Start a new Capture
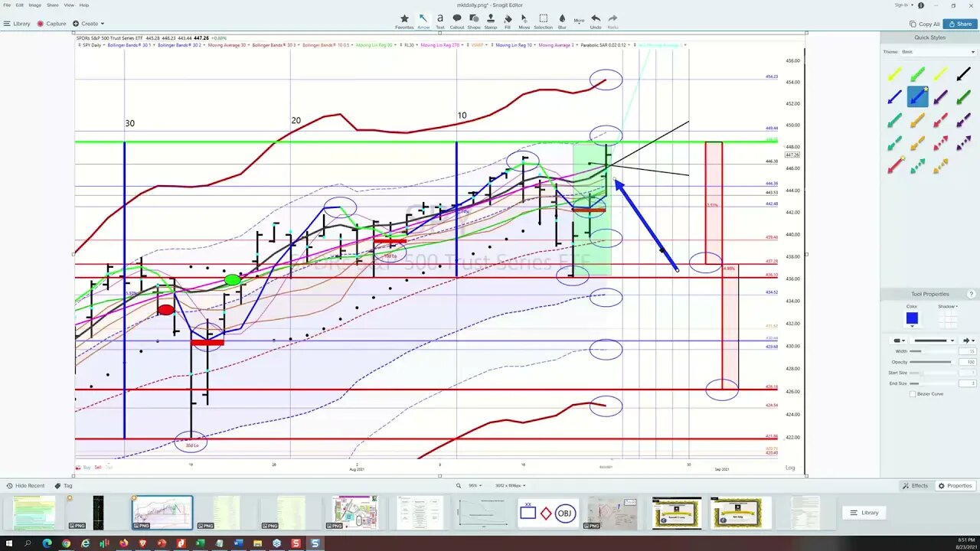 52,24
